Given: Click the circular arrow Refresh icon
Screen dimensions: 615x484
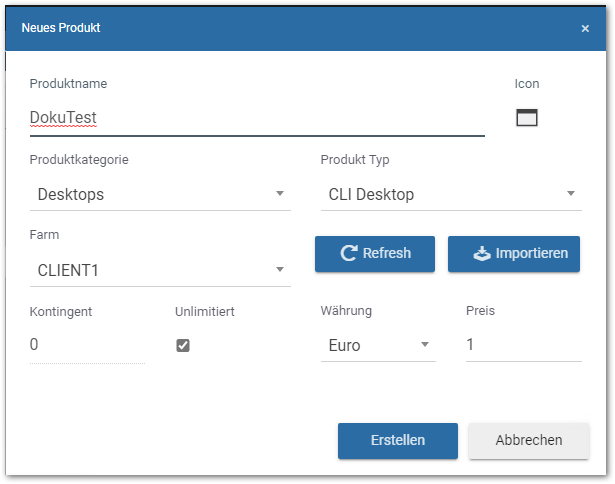Looking at the screenshot, I should [349, 253].
